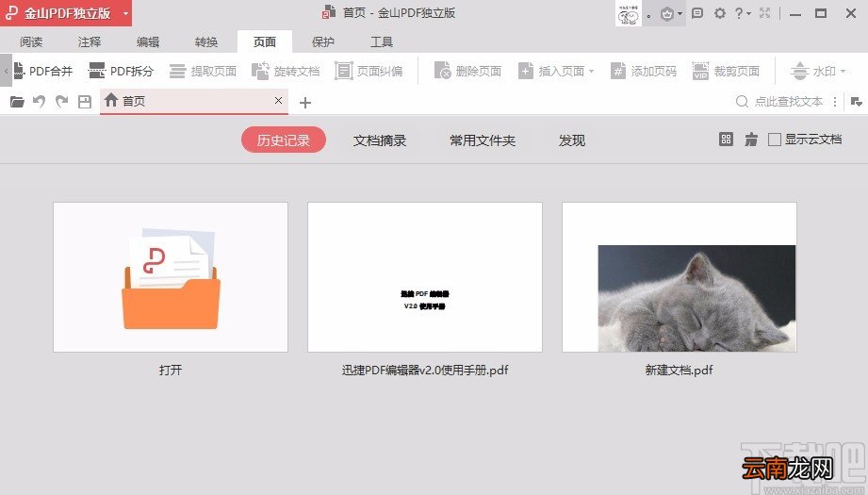The width and height of the screenshot is (868, 495).
Task: Switch to the 转换 ribbon tab
Action: tap(206, 41)
